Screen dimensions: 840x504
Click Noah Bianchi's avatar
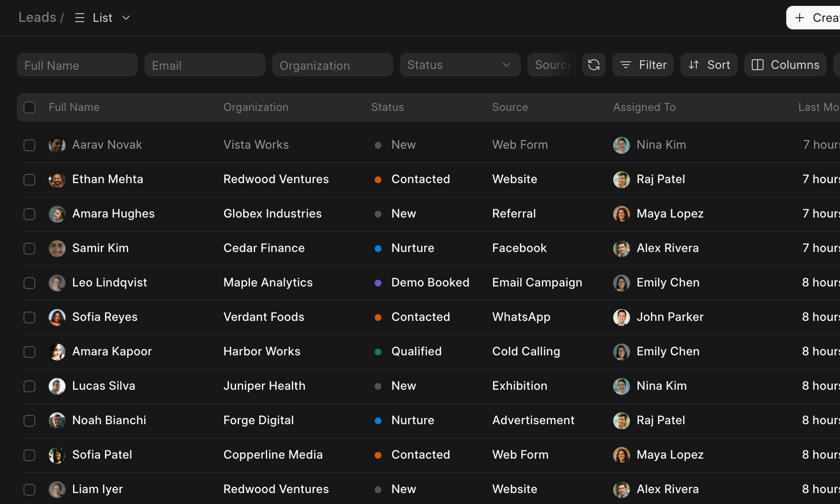coord(57,420)
